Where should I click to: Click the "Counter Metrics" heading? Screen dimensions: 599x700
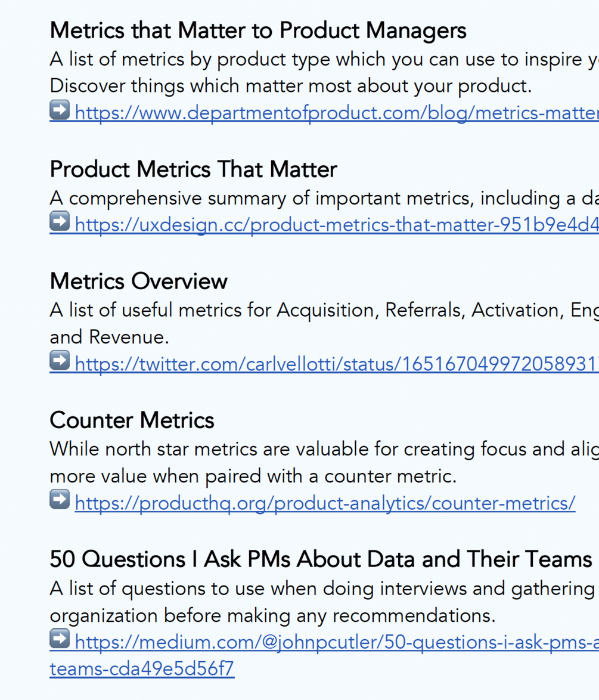tap(132, 420)
